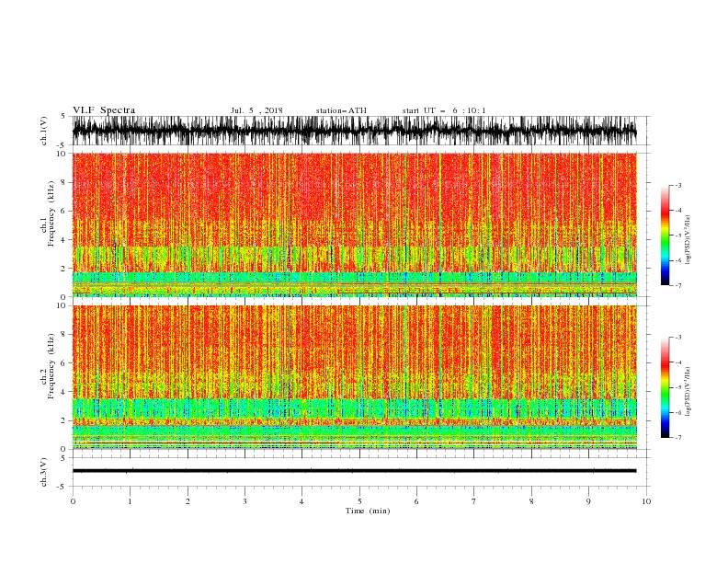The image size is (728, 563).
Task: Click the 'Time (min)' axis label
Action: point(368,511)
